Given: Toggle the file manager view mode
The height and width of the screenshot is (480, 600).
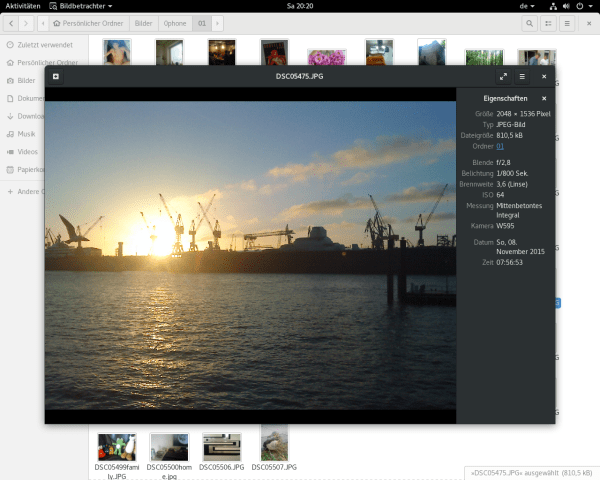Looking at the screenshot, I should coord(549,22).
